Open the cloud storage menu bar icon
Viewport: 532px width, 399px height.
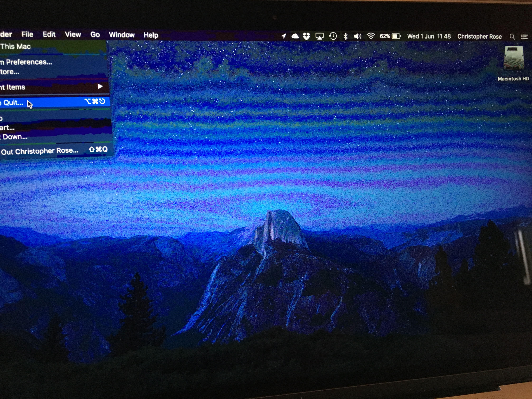[295, 36]
